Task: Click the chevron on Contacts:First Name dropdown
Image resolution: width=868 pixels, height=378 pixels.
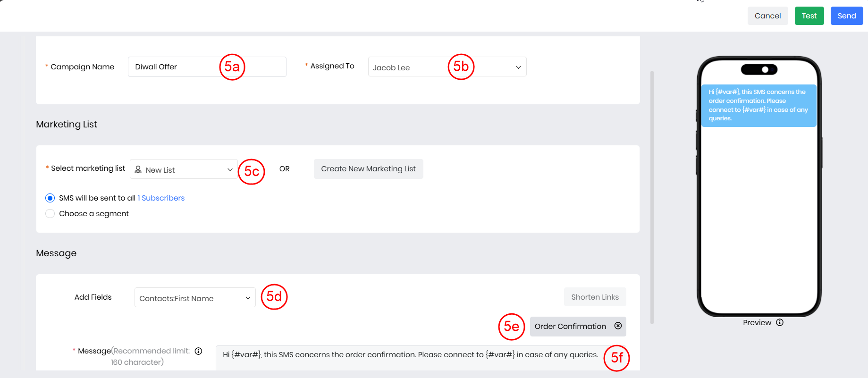Action: click(248, 298)
